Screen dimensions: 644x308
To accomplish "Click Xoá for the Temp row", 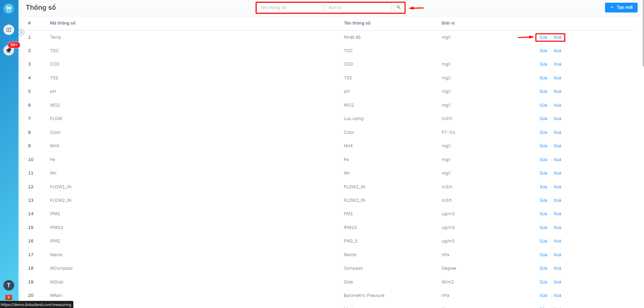I will (x=557, y=37).
